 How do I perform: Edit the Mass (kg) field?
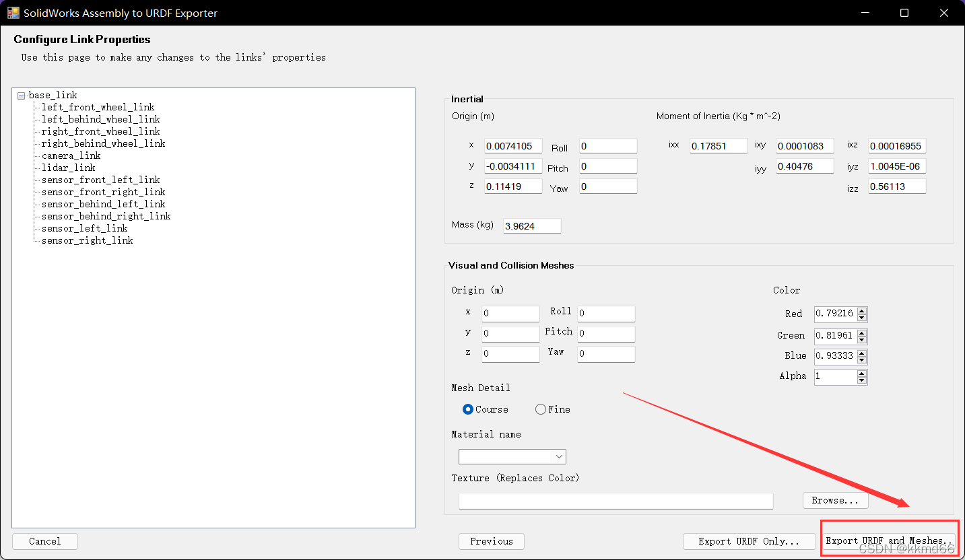(532, 226)
